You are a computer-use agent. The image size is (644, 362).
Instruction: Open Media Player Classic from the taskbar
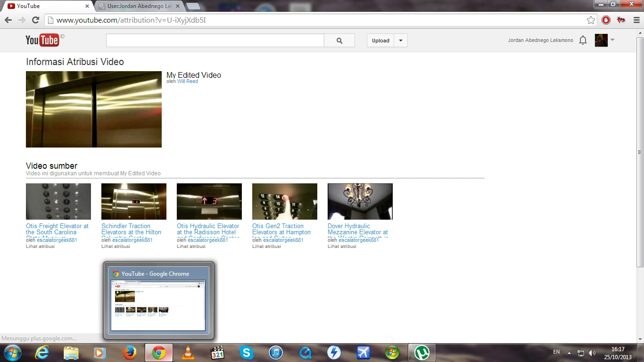tap(217, 353)
